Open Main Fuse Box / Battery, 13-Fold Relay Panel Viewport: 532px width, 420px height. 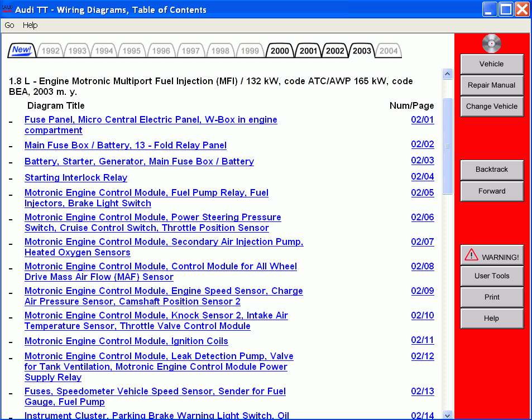point(126,146)
